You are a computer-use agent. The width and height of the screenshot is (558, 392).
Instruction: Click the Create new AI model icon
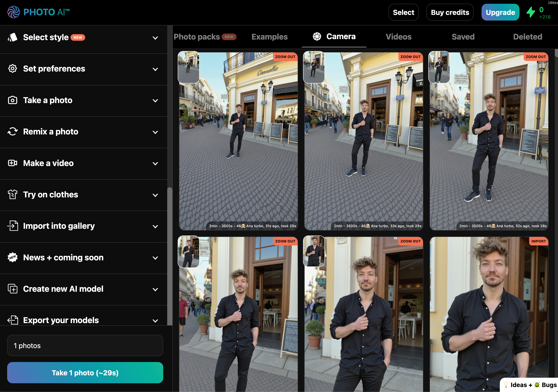[12, 289]
